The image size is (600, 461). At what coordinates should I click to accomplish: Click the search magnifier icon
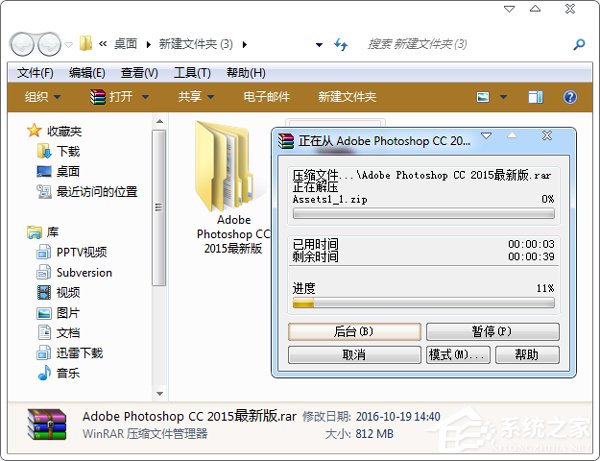[x=579, y=44]
